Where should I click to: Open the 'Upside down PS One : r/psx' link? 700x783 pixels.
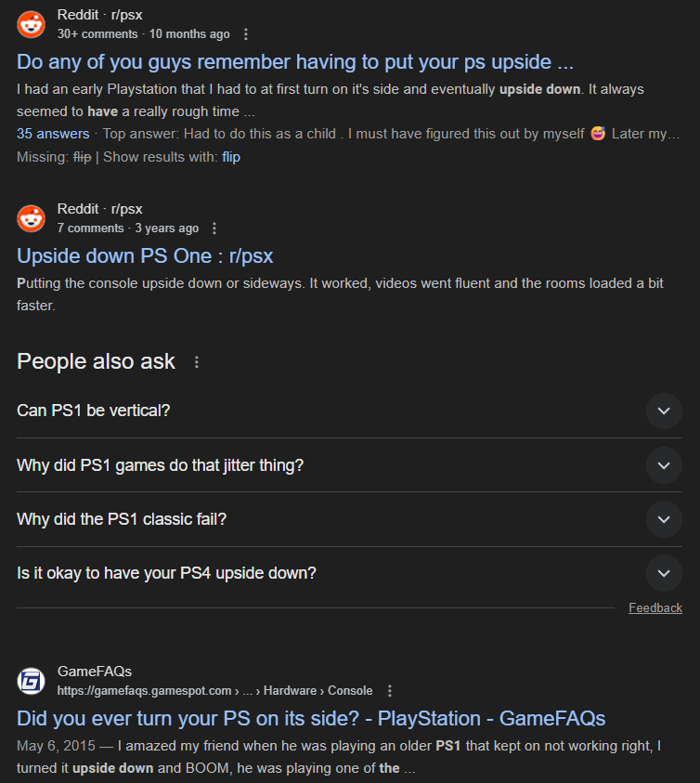(145, 256)
